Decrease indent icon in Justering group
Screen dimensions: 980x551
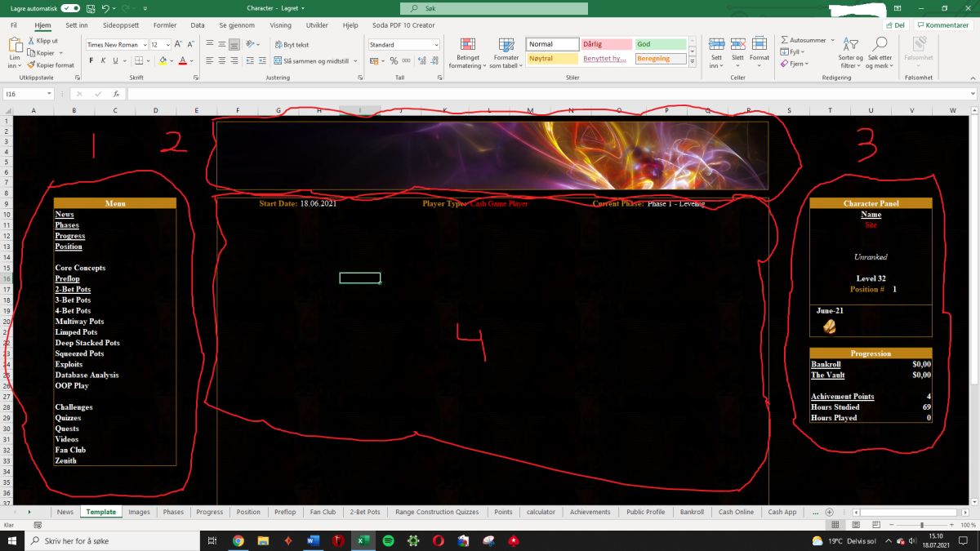click(x=251, y=60)
